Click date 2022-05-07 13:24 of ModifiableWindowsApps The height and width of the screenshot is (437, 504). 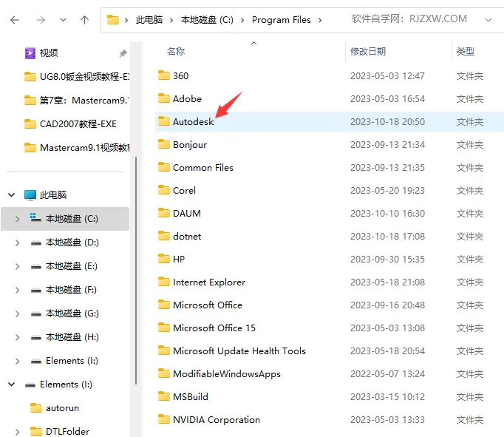click(x=388, y=374)
